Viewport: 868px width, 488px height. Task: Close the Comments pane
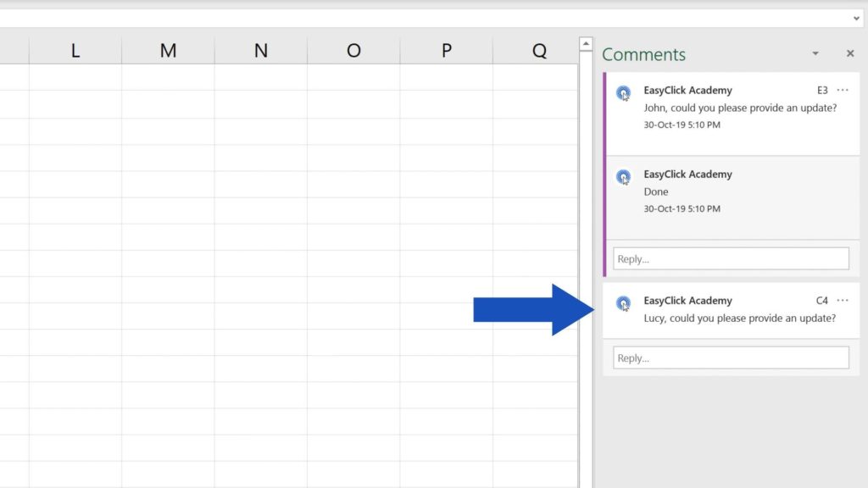pyautogui.click(x=850, y=53)
